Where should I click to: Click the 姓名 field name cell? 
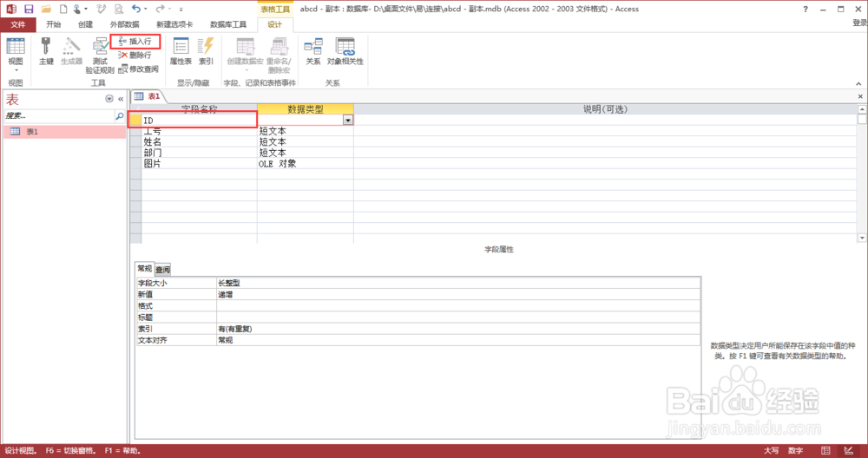coord(199,142)
